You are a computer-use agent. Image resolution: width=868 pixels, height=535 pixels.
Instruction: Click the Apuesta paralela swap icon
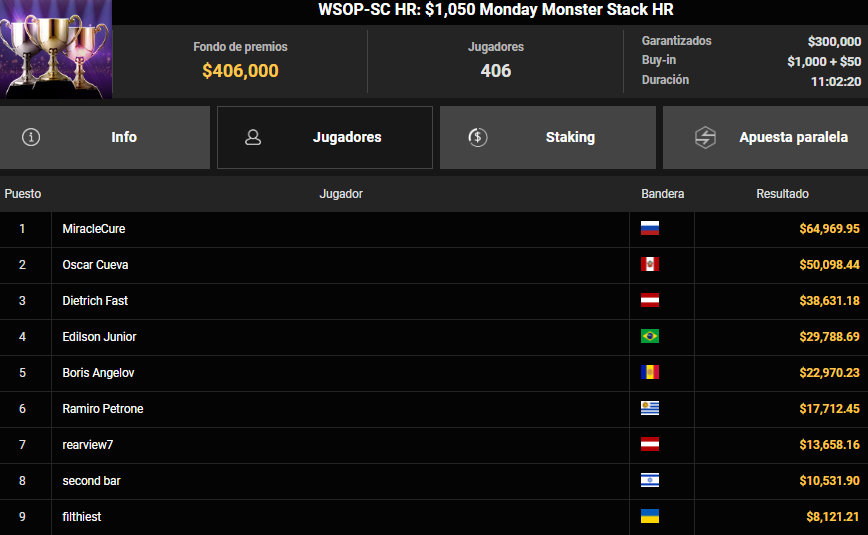(x=705, y=137)
